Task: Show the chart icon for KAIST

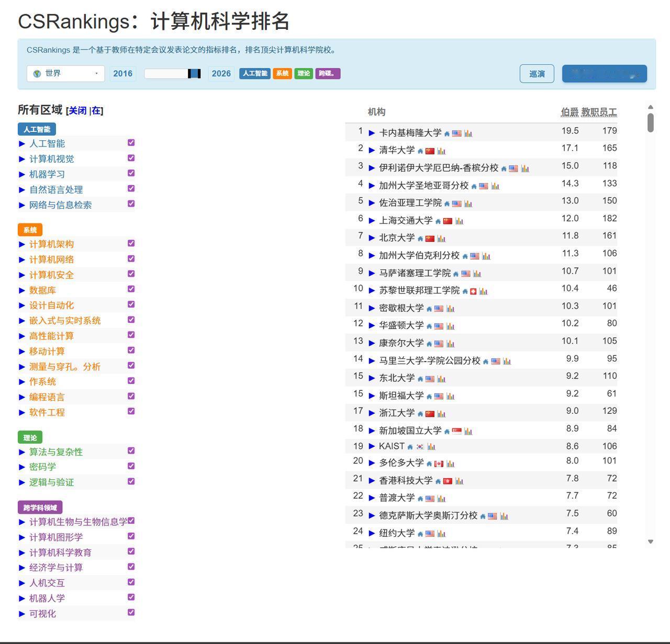Action: click(x=431, y=446)
